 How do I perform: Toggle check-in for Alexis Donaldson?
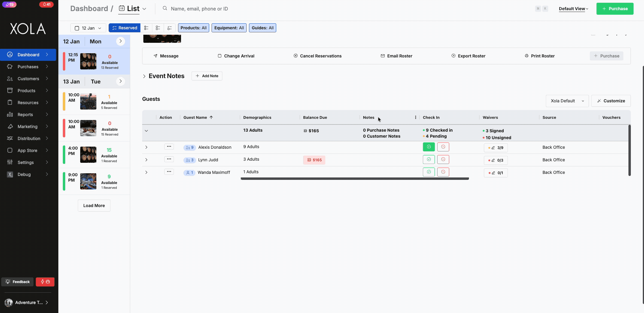tap(429, 147)
